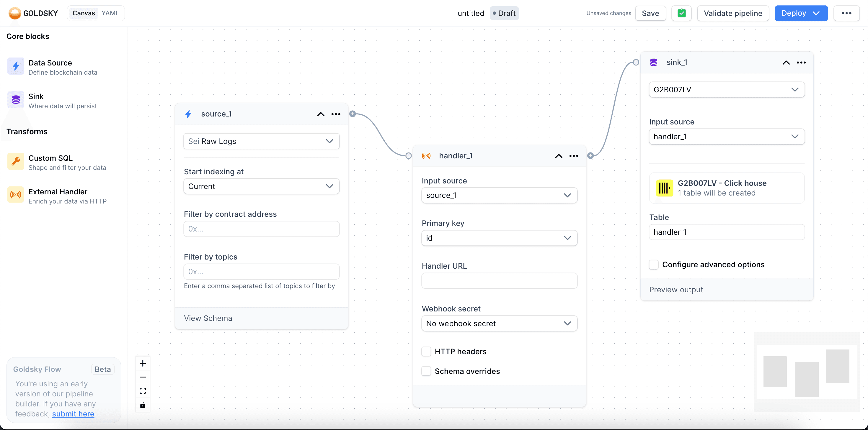Image resolution: width=868 pixels, height=430 pixels.
Task: Enable the HTTP headers checkbox
Action: pyautogui.click(x=426, y=351)
